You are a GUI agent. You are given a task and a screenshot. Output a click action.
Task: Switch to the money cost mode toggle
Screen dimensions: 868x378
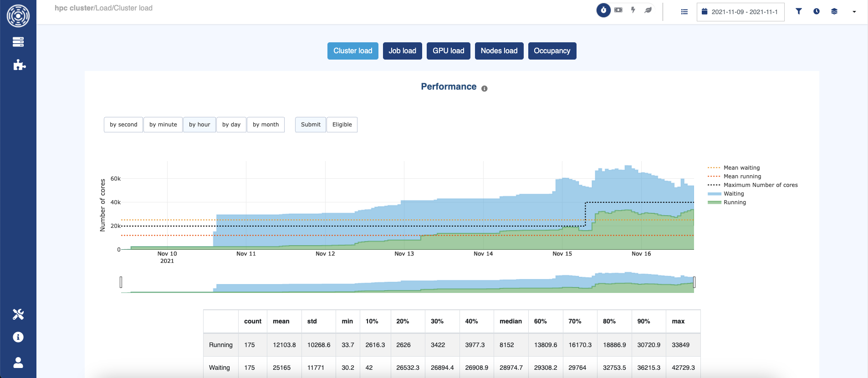[x=618, y=10]
